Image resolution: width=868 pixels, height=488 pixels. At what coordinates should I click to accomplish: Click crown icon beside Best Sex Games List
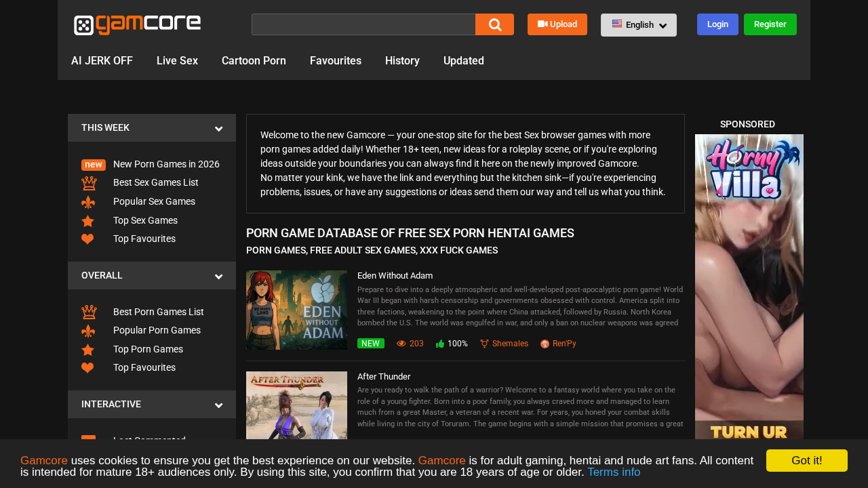click(x=89, y=183)
